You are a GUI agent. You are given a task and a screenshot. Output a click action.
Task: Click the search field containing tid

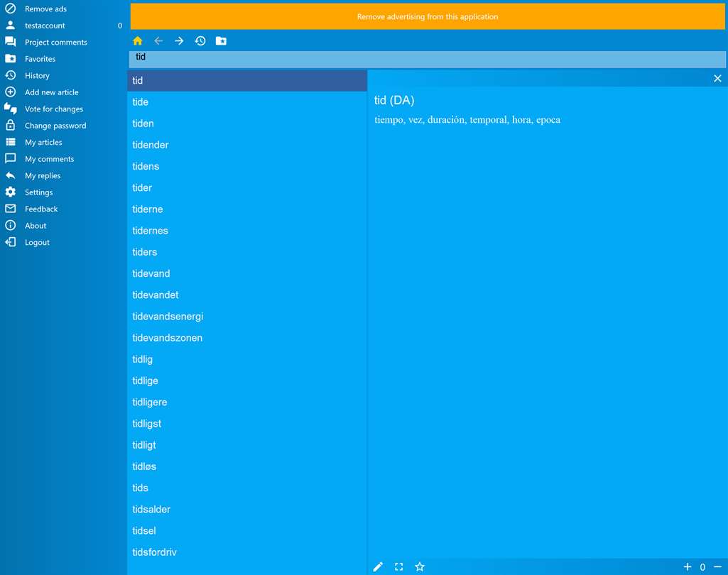click(428, 60)
